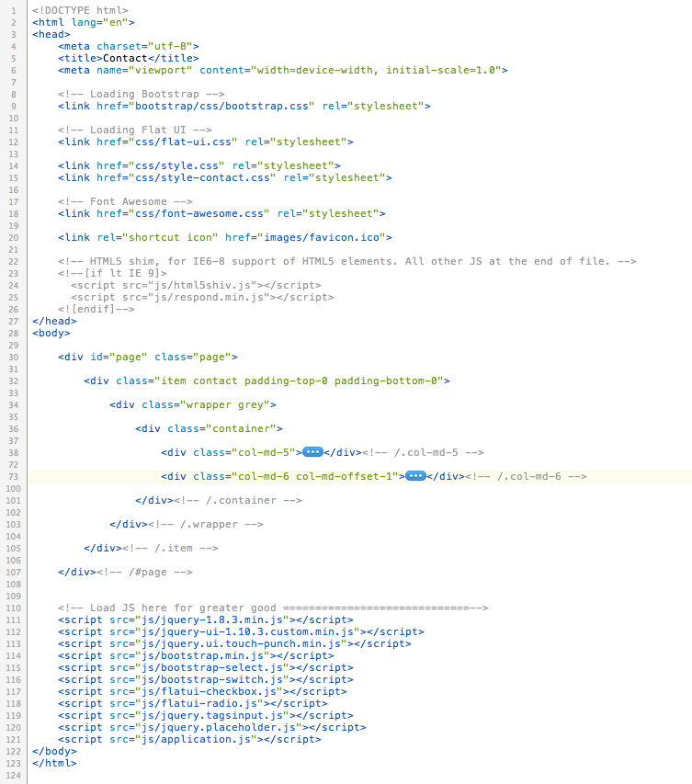
Task: Click line number 110 in gutter
Action: click(x=14, y=608)
